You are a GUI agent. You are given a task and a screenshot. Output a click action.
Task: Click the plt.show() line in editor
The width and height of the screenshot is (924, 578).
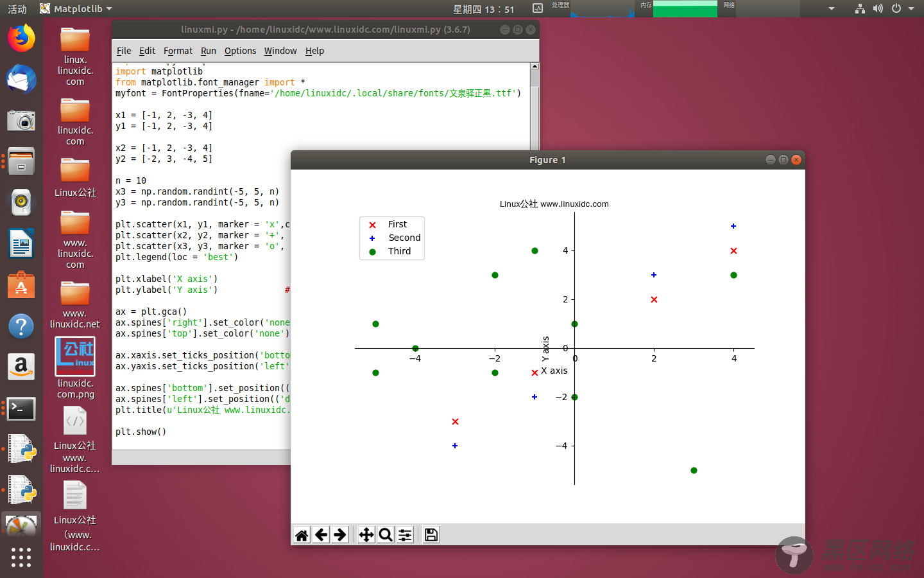(x=141, y=432)
